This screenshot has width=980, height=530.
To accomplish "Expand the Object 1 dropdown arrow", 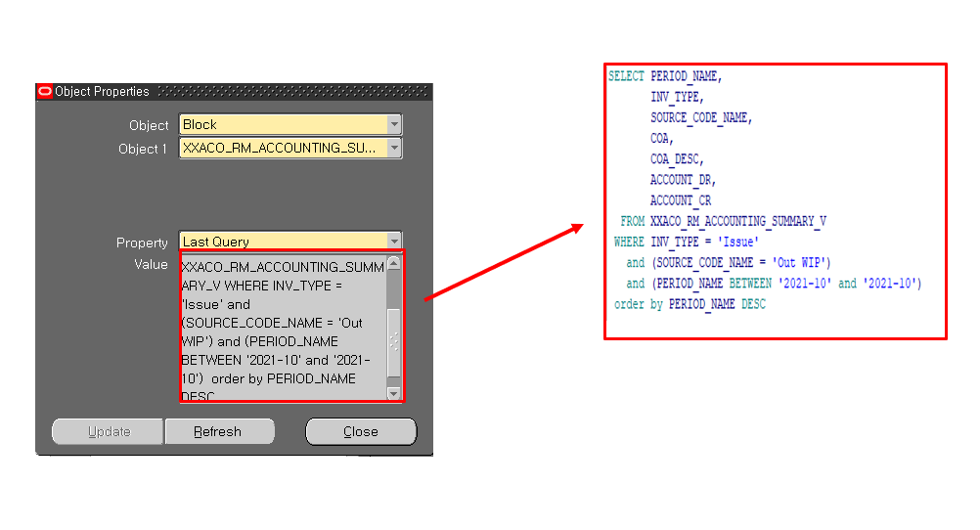I will [394, 148].
